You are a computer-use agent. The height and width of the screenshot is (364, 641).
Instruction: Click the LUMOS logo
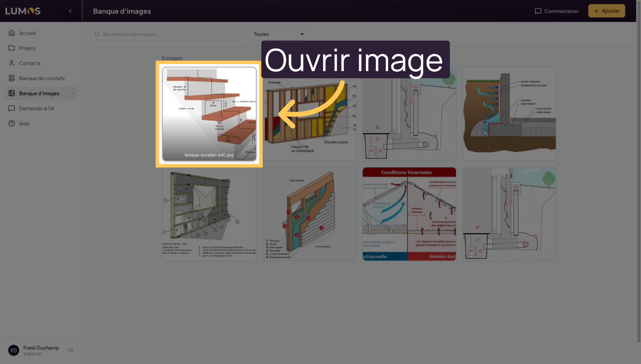click(23, 11)
